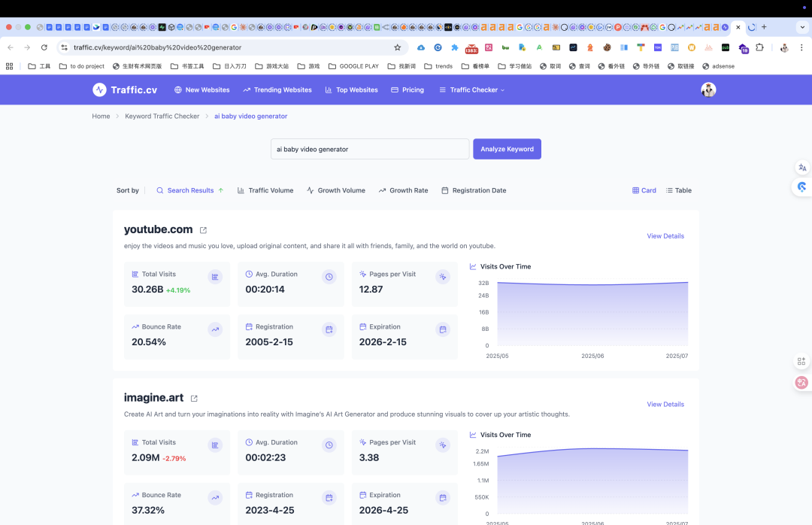Open a new browser tab

[x=764, y=27]
